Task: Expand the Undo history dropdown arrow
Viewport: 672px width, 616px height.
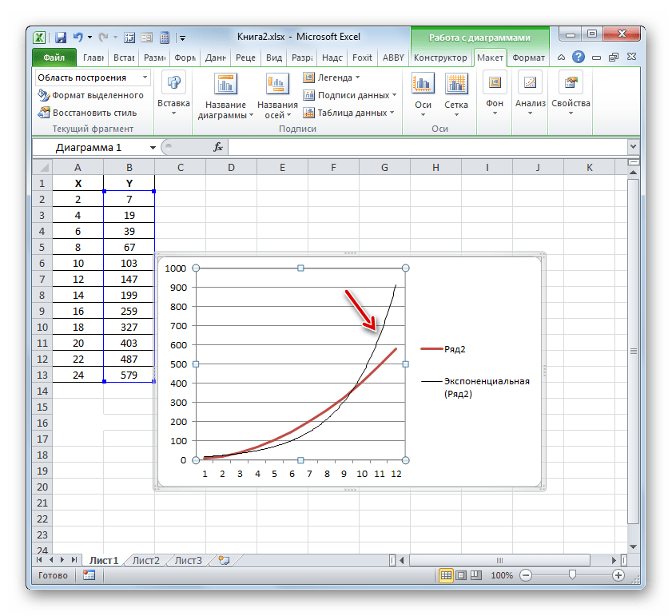Action: pos(90,38)
